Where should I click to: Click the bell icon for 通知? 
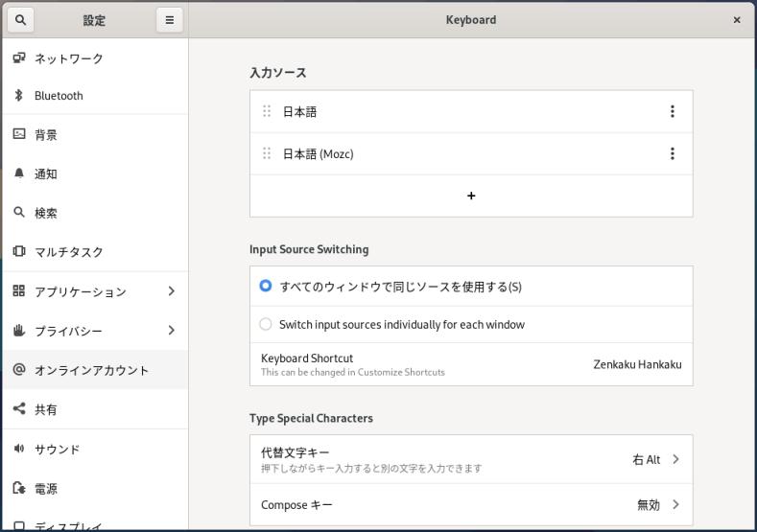tap(19, 173)
